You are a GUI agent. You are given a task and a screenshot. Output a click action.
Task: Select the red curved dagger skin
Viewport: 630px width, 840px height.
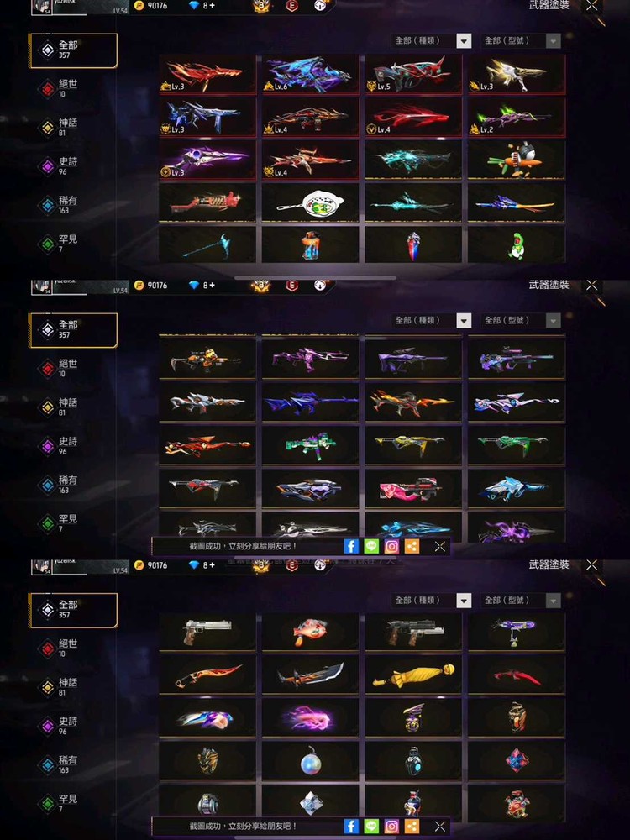(x=517, y=675)
